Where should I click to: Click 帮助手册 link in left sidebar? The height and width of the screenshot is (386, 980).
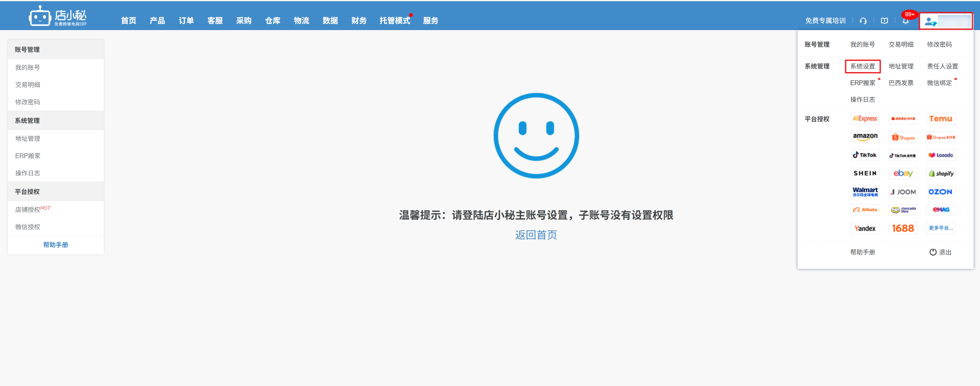tap(56, 245)
